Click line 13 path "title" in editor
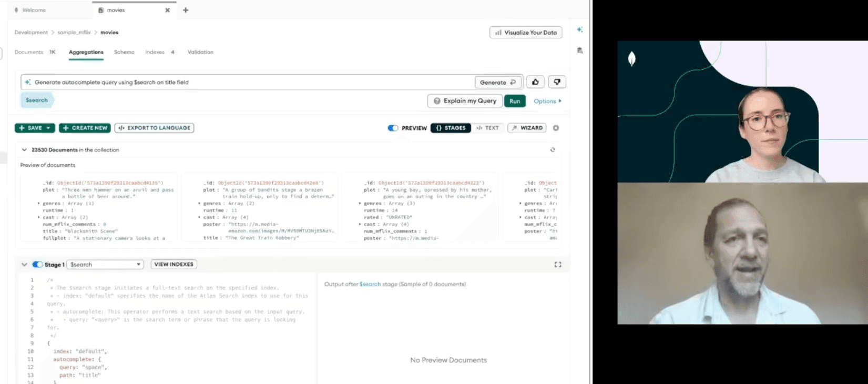 80,375
